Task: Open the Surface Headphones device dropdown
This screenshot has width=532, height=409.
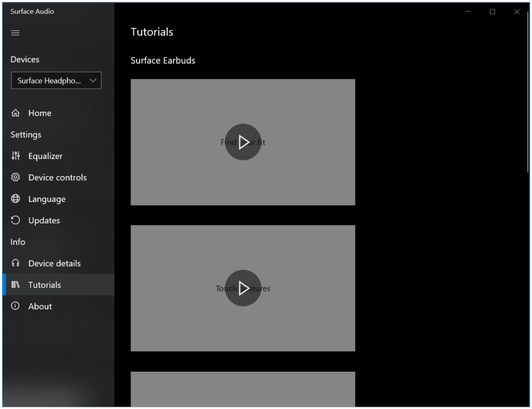Action: [x=56, y=80]
